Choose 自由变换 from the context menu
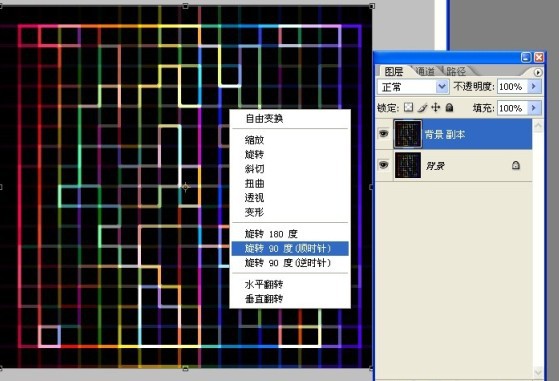The width and height of the screenshot is (559, 381). [264, 119]
